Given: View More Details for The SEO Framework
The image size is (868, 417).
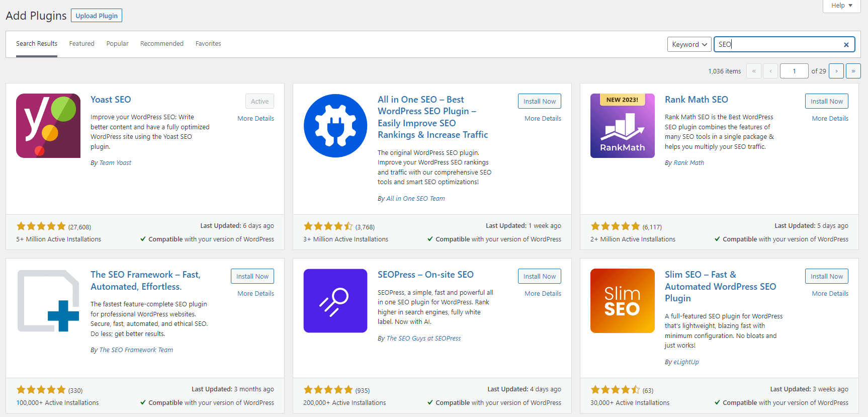Looking at the screenshot, I should pyautogui.click(x=255, y=294).
